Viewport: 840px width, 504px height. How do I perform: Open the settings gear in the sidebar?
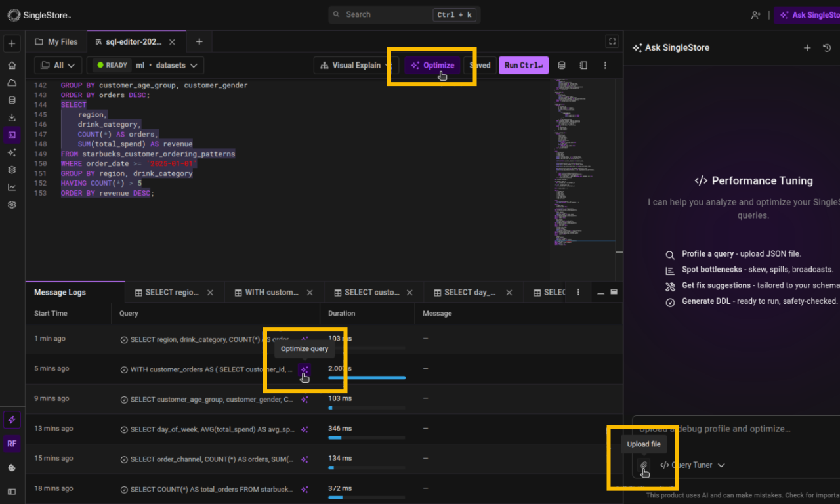tap(12, 205)
